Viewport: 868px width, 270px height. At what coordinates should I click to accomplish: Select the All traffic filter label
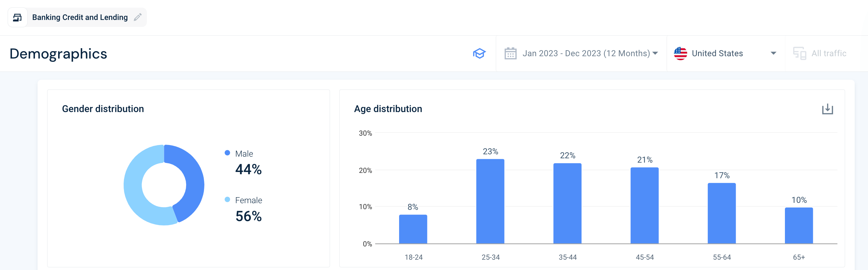[828, 53]
